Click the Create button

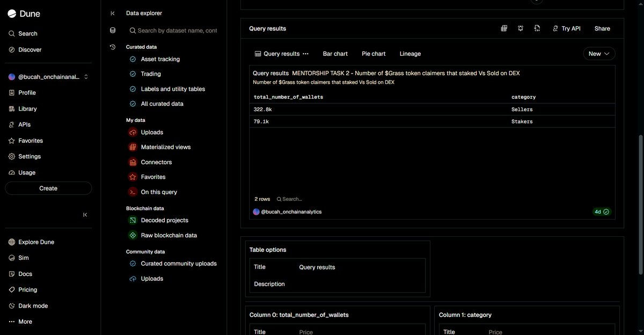pyautogui.click(x=48, y=188)
